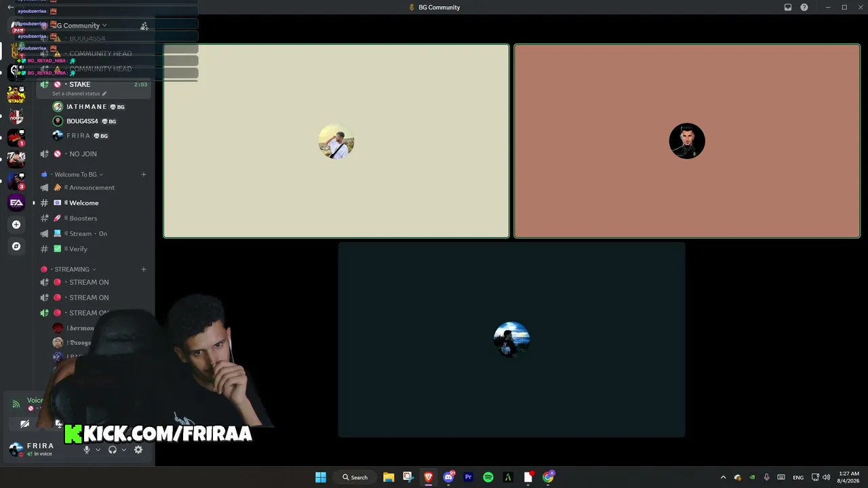Open the Welcome text channel
Image resolution: width=868 pixels, height=488 pixels.
coord(94,203)
